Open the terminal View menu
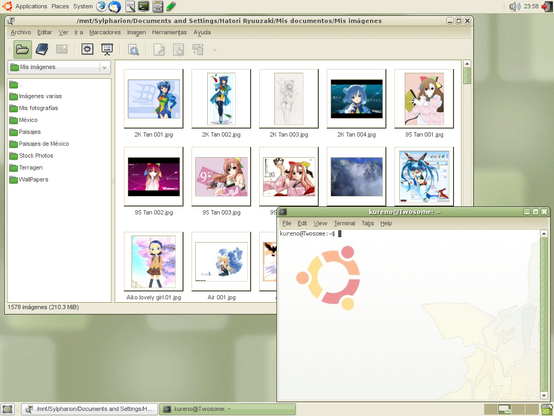The height and width of the screenshot is (416, 554). click(320, 223)
